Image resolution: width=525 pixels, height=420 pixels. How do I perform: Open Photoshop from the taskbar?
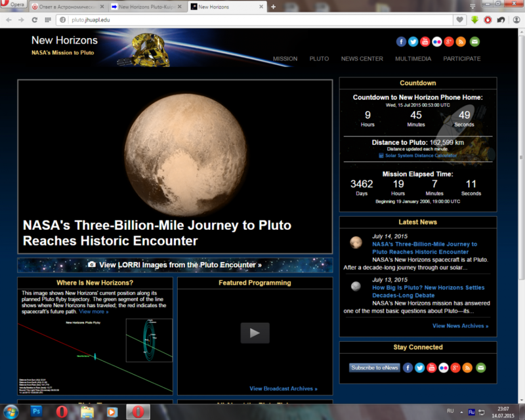point(36,411)
